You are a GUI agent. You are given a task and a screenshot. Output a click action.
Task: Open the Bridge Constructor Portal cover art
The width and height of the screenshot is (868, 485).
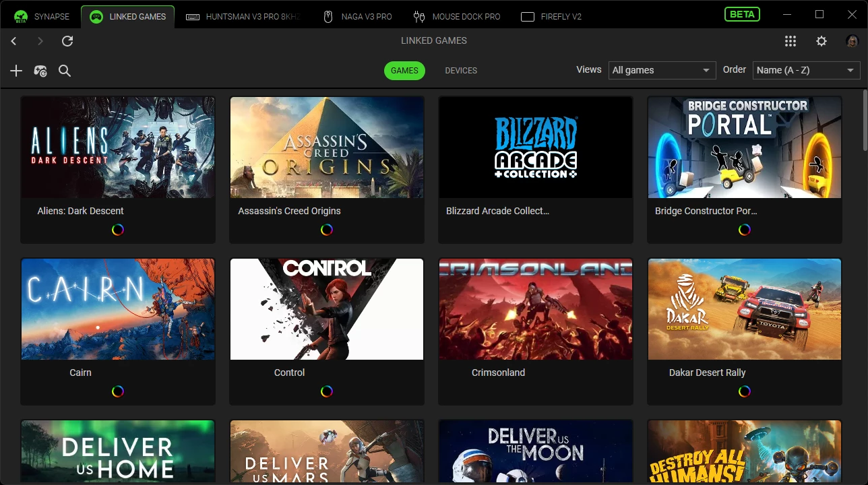(x=745, y=147)
